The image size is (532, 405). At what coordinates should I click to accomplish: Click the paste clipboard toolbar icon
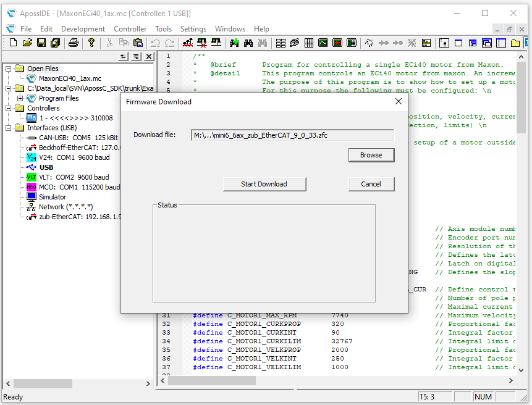[138, 43]
